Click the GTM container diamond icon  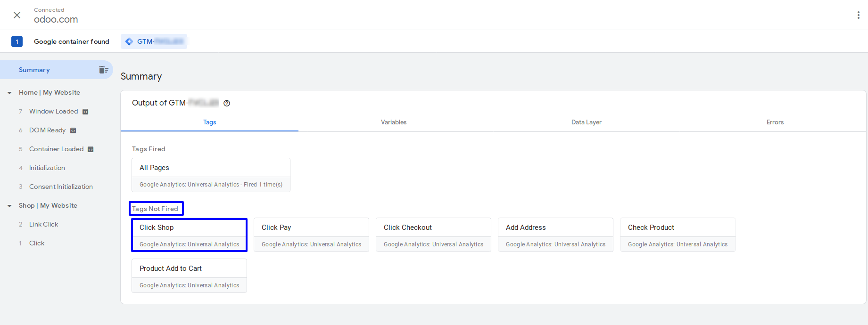129,41
